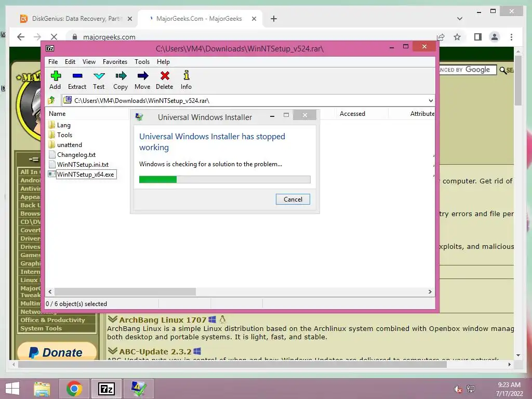Stop loading the page in Chrome
Screen dimensions: 532x399
[x=54, y=37]
